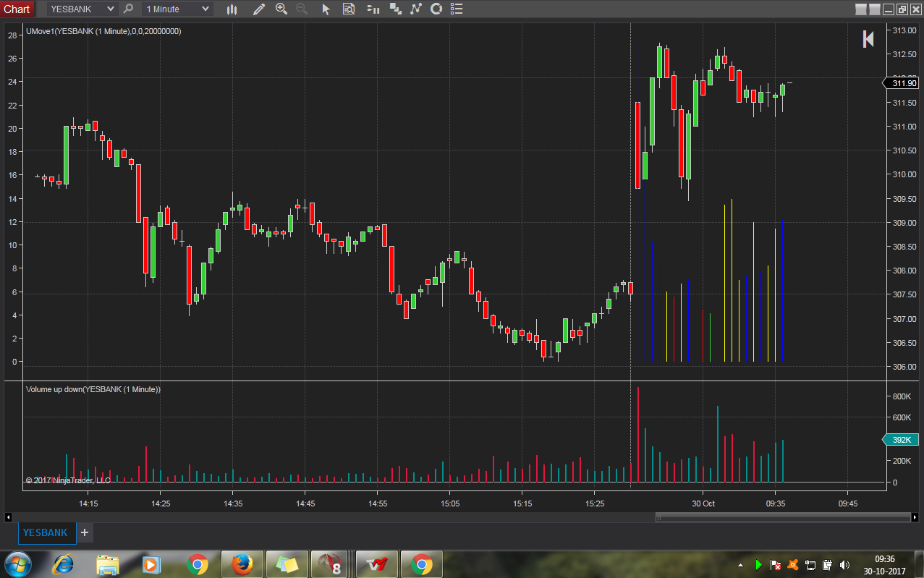Screen dimensions: 924x578
Task: Click the instrument search magnifier icon
Action: pyautogui.click(x=129, y=9)
